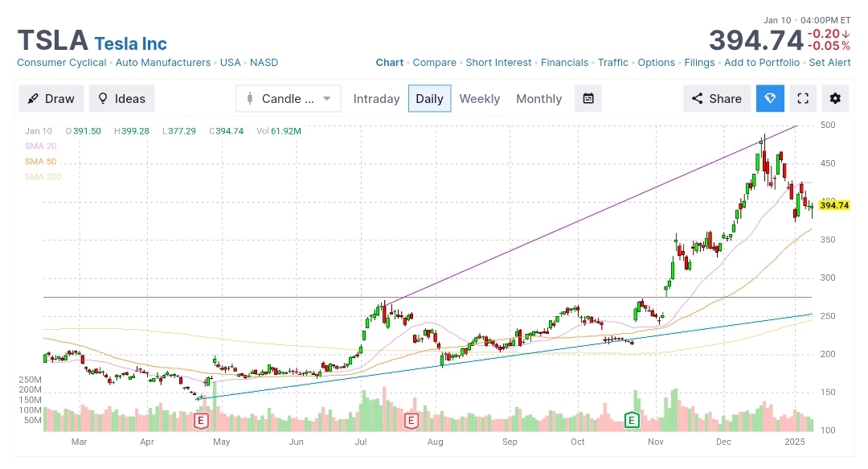Toggle the SMA 50 indicator label
This screenshot has width=868, height=469.
(x=40, y=162)
